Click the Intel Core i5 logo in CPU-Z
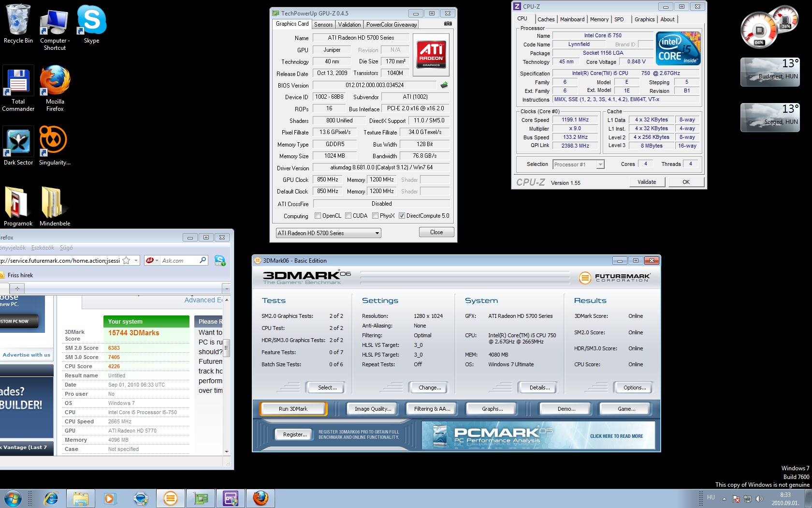This screenshot has width=812, height=508. [678, 48]
